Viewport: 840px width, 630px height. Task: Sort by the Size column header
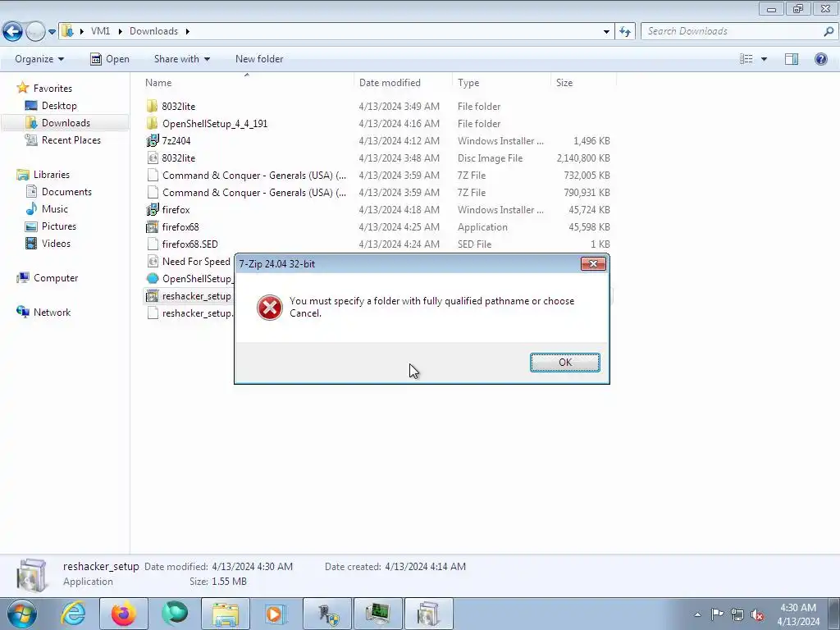pos(583,83)
